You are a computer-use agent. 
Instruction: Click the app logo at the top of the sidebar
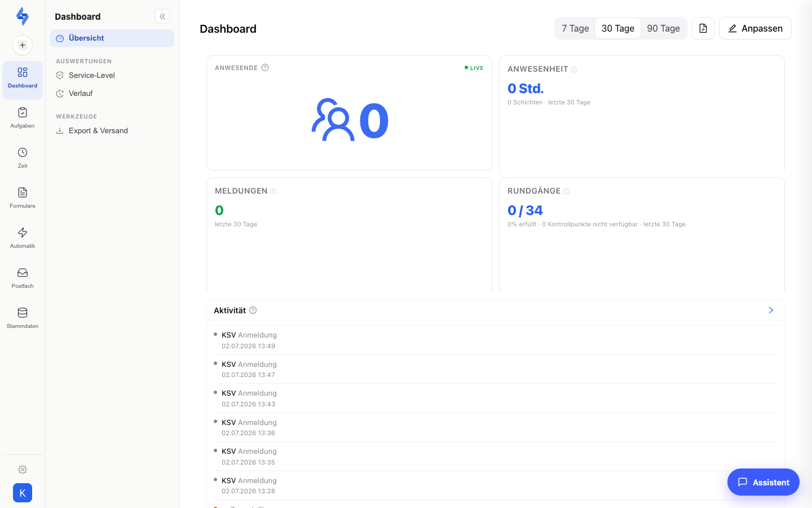coord(23,16)
